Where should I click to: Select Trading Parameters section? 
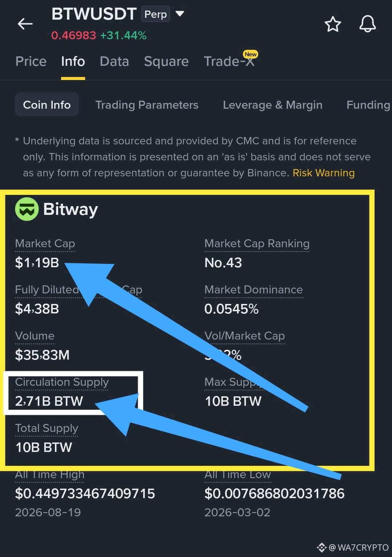pos(147,105)
